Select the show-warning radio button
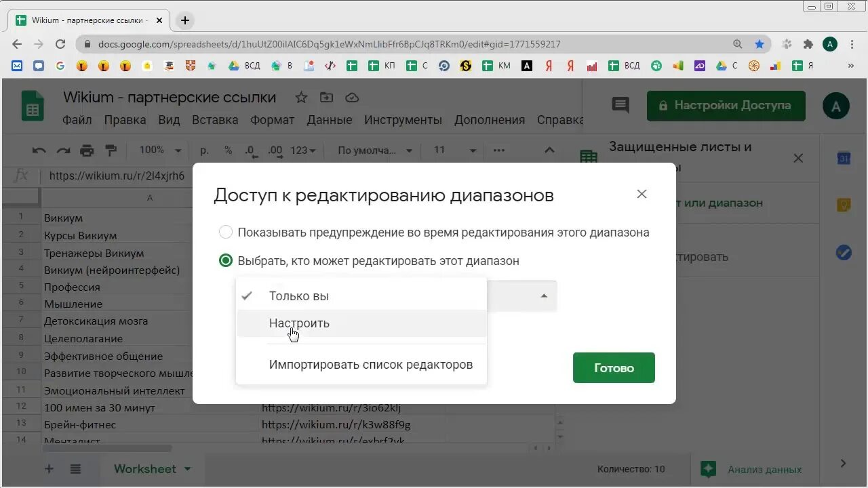This screenshot has height=488, width=868. [226, 232]
